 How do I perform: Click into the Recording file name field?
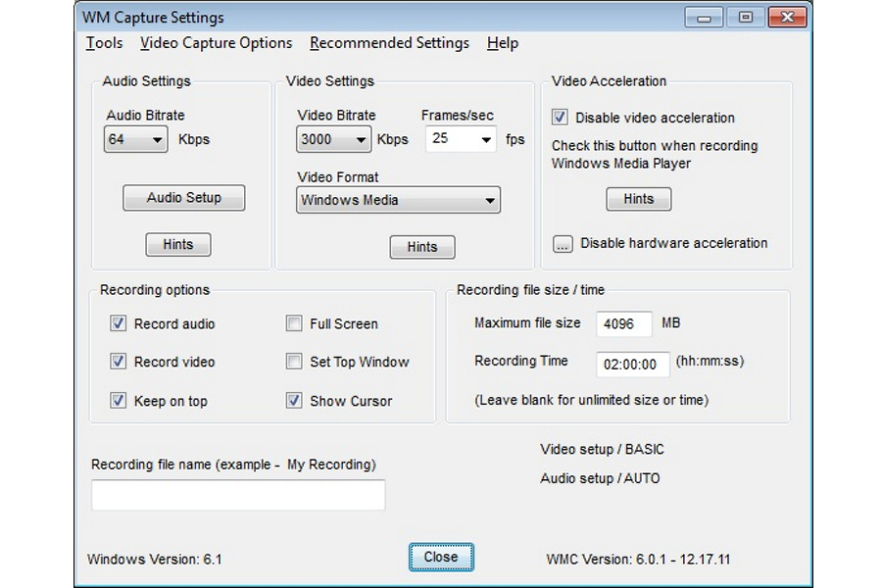click(238, 495)
